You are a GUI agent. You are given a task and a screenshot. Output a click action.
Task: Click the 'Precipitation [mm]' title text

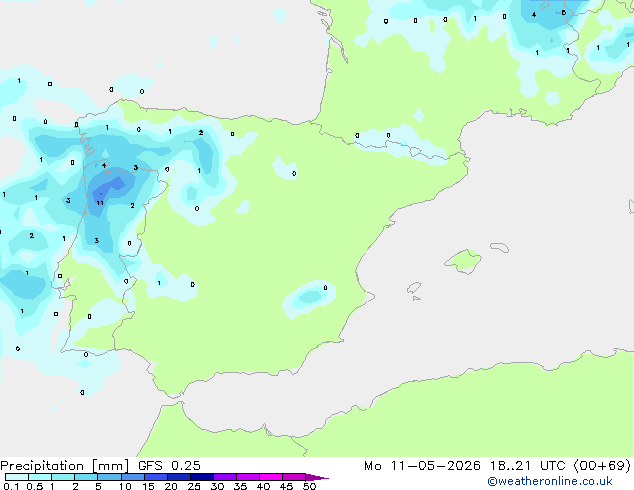[65, 466]
